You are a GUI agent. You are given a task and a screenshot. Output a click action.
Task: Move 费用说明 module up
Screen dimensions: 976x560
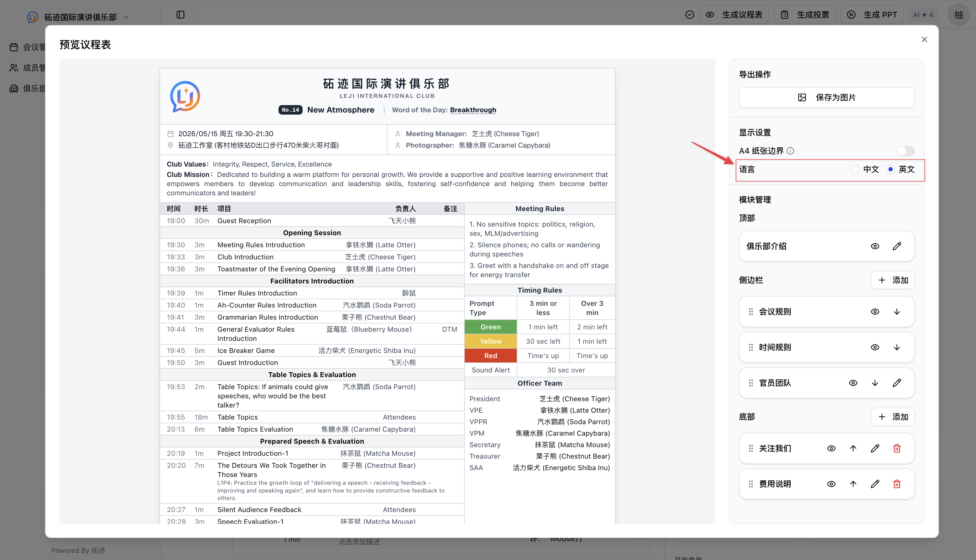tap(853, 484)
